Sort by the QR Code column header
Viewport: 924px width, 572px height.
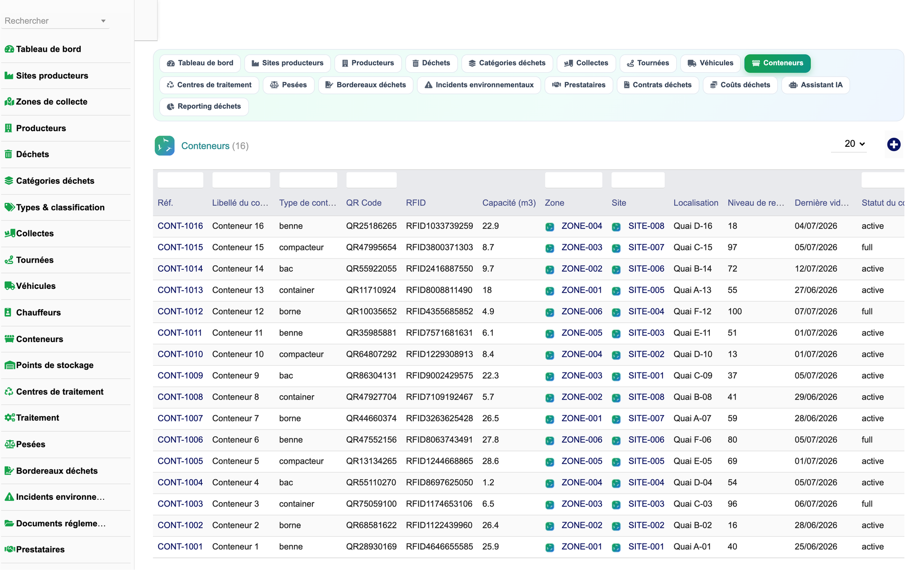pyautogui.click(x=364, y=203)
